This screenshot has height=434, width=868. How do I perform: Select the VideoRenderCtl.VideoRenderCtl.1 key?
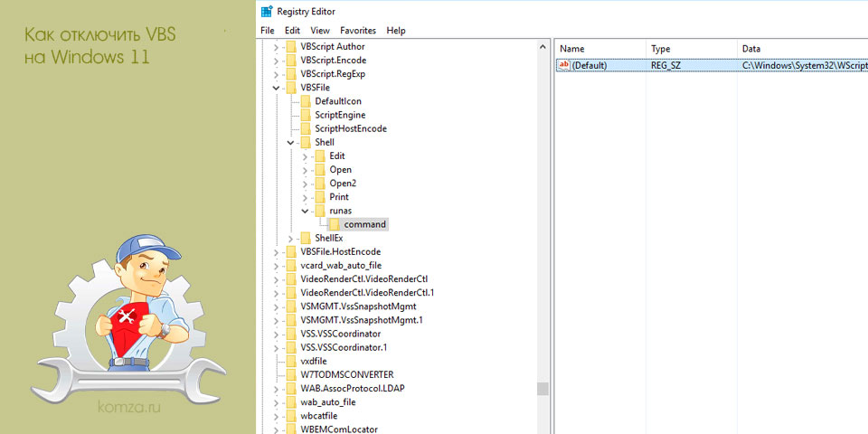[x=367, y=292]
